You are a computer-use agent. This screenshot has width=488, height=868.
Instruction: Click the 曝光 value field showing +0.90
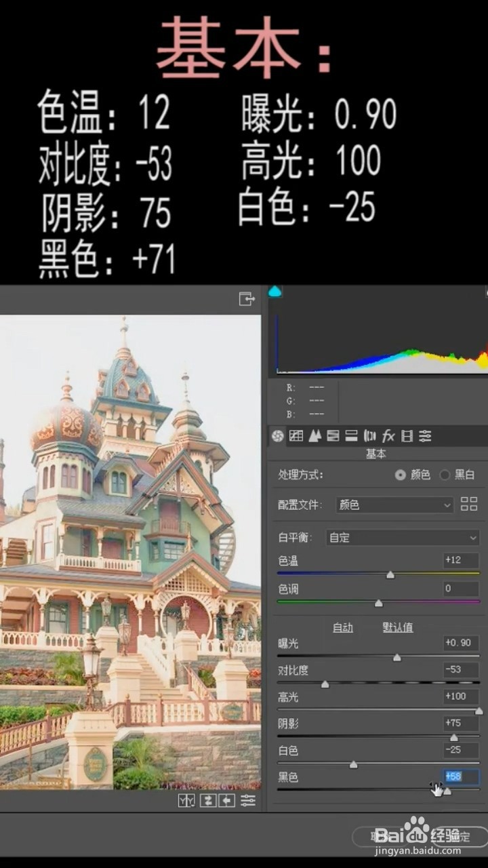(x=461, y=643)
